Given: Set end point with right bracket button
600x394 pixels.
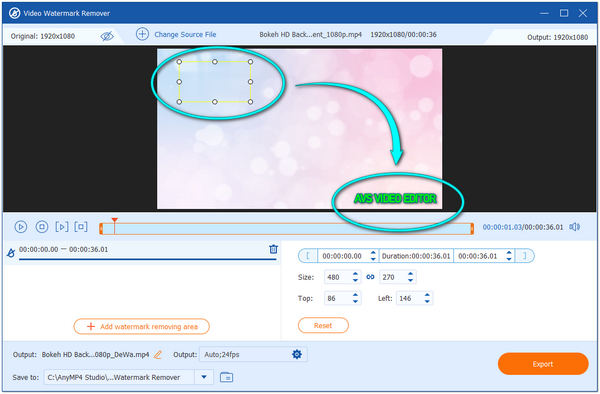Looking at the screenshot, I should click(x=524, y=256).
